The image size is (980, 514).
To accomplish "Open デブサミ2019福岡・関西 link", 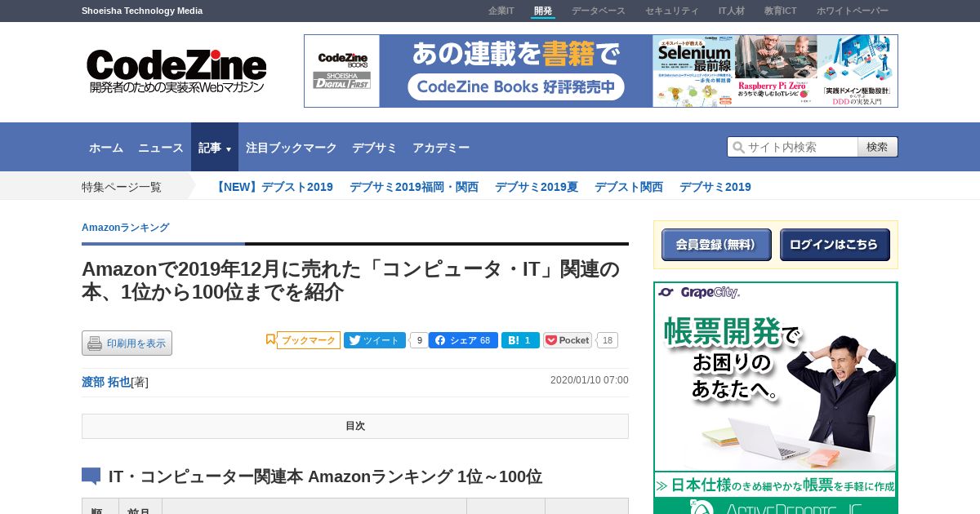I will pyautogui.click(x=414, y=187).
